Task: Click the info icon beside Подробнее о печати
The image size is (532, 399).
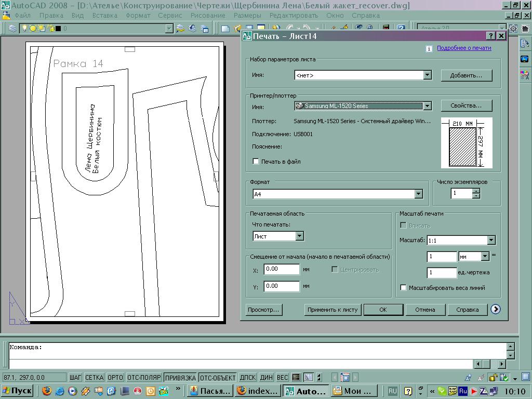Action: point(429,48)
